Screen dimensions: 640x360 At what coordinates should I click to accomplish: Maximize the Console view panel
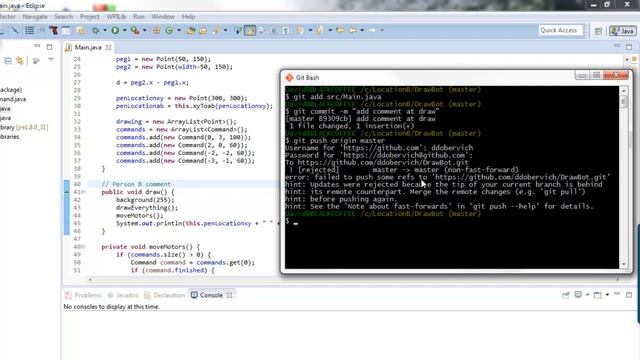tap(629, 294)
